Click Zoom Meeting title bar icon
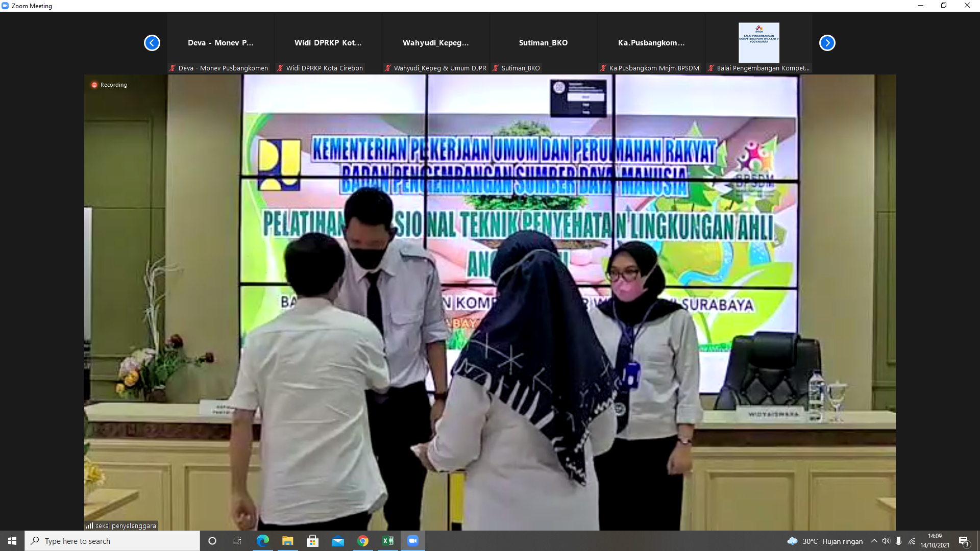Viewport: 980px width, 551px height. (x=5, y=6)
